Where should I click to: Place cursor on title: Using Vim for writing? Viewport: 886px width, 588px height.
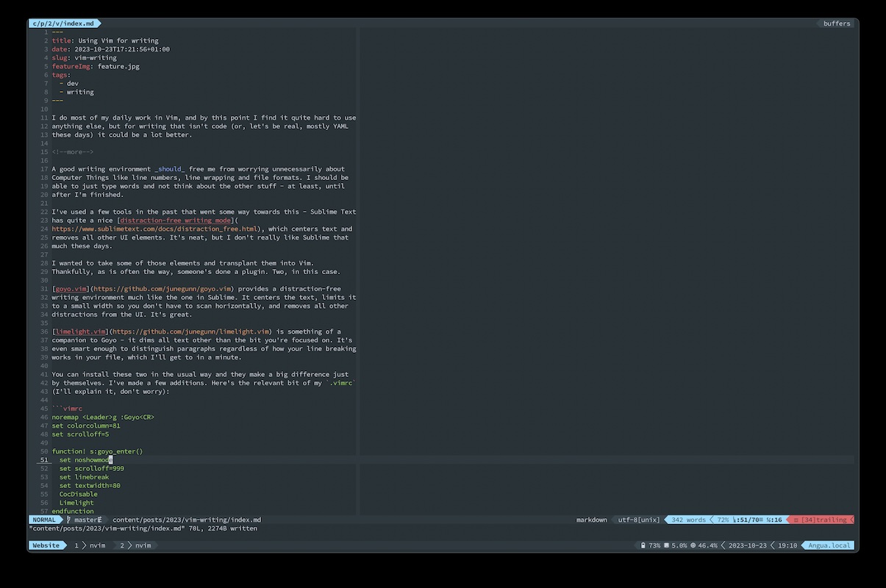point(105,40)
